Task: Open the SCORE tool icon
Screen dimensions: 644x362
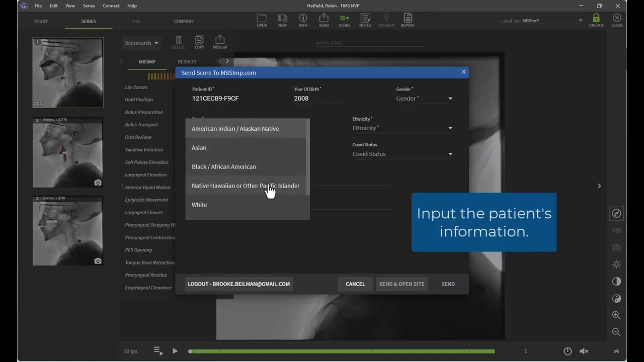Action: (344, 20)
